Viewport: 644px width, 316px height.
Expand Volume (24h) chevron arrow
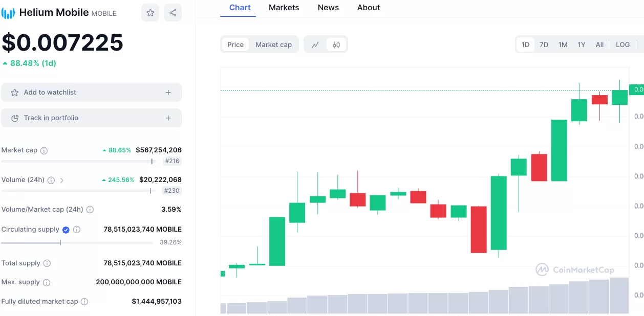pos(62,180)
